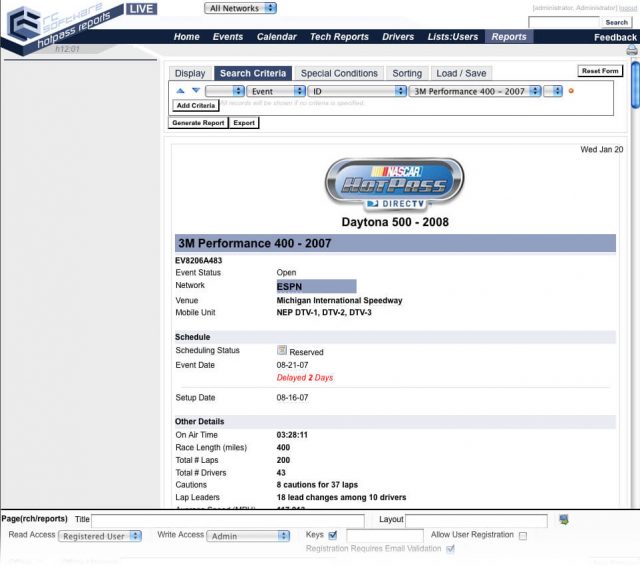
Task: Switch to the Display tab
Action: [190, 73]
